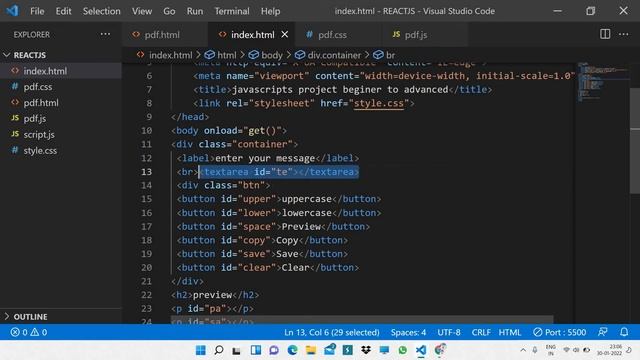Open Windows Search from taskbar

[x=219, y=350]
